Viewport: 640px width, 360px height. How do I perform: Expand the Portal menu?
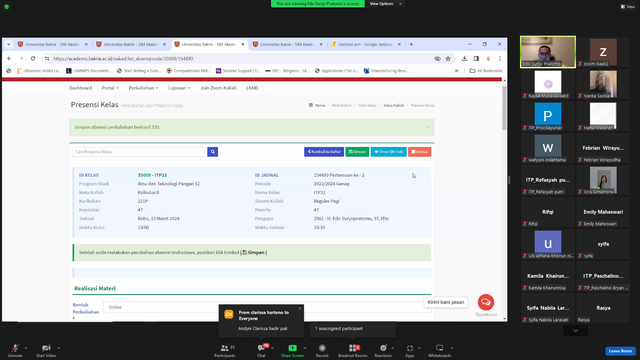click(x=110, y=88)
